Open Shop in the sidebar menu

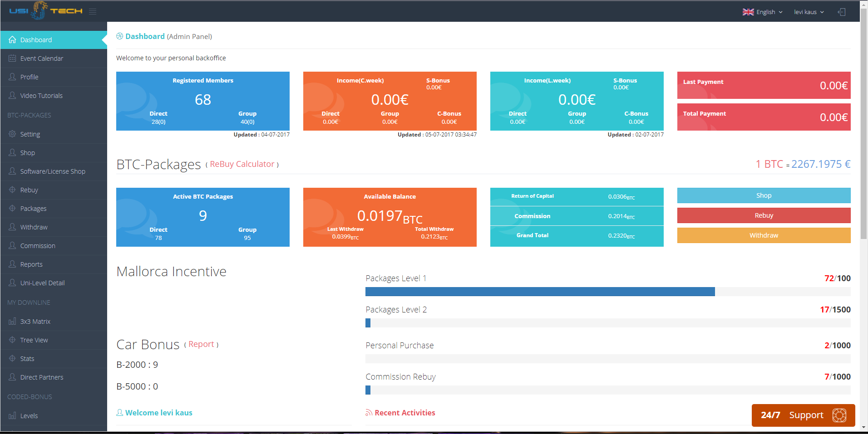point(54,153)
